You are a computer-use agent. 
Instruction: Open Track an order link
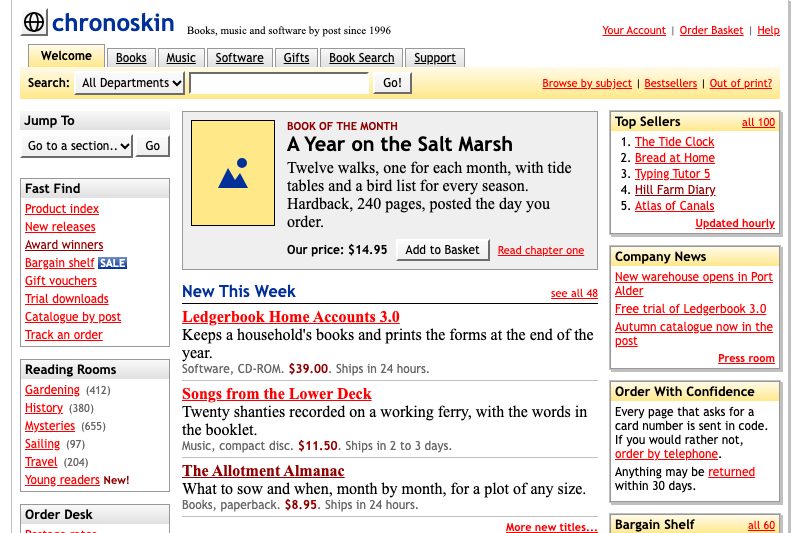64,335
